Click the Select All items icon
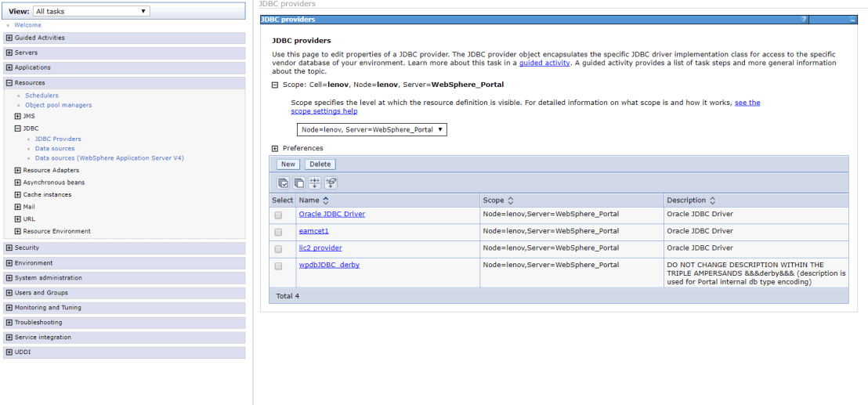The height and width of the screenshot is (405, 868). [284, 183]
